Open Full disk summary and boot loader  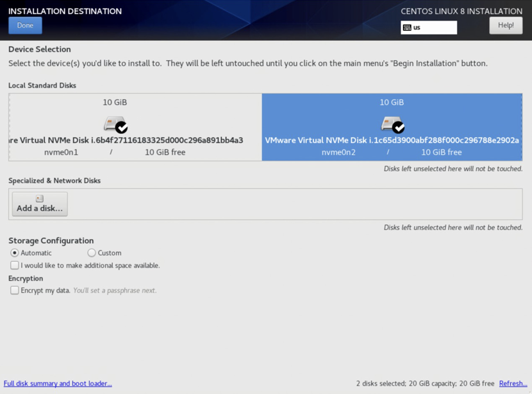tap(58, 383)
